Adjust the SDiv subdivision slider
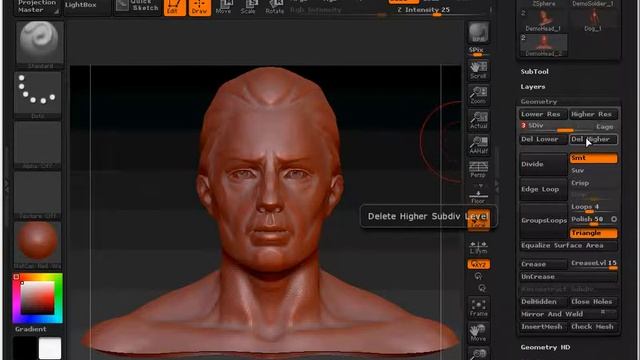This screenshot has height=360, width=640. [555, 127]
